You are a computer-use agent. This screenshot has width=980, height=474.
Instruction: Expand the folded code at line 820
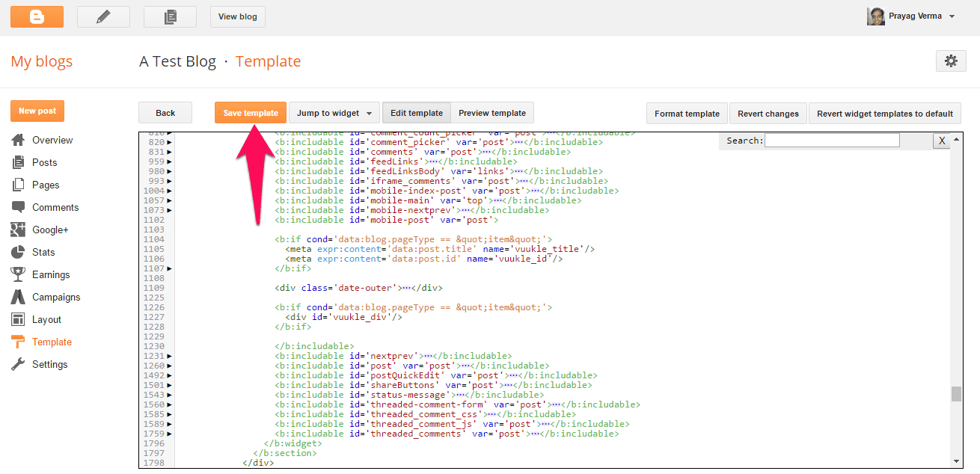(169, 142)
